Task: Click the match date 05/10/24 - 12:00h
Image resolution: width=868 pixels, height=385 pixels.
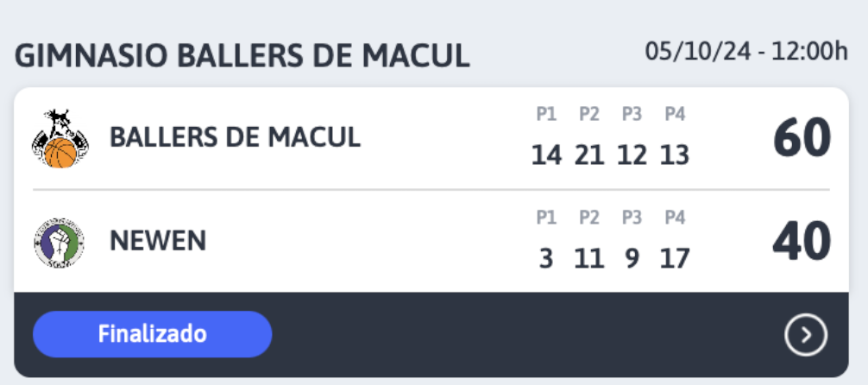Action: (x=746, y=52)
